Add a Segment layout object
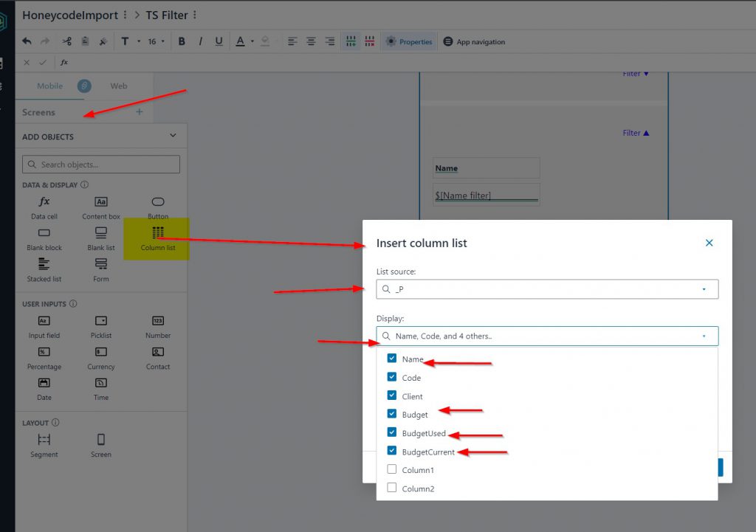The width and height of the screenshot is (756, 532). click(x=44, y=445)
